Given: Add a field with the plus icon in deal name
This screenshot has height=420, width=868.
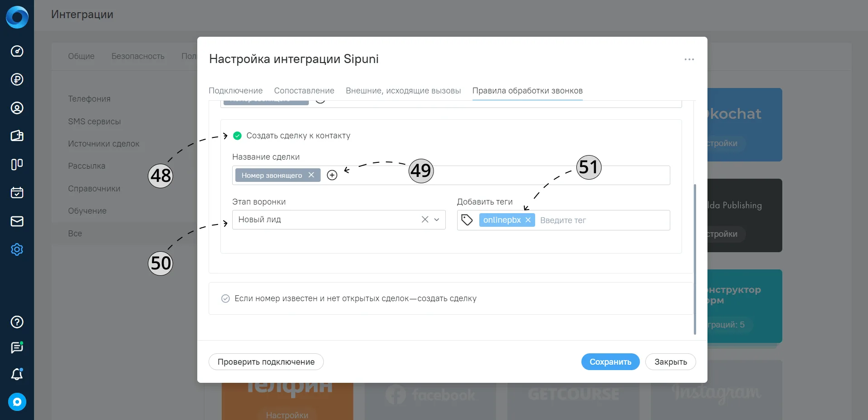Looking at the screenshot, I should point(332,175).
